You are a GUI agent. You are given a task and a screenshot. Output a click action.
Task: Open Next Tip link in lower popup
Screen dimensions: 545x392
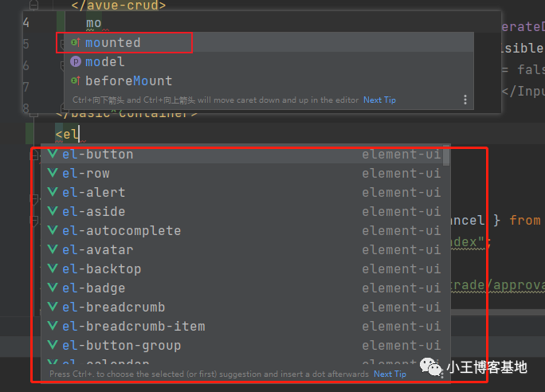tap(390, 374)
